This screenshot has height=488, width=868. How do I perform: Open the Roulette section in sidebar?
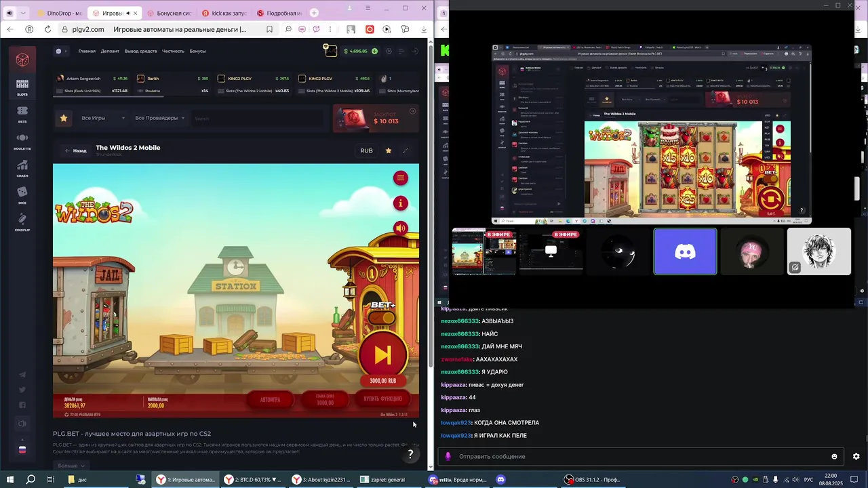[22, 142]
